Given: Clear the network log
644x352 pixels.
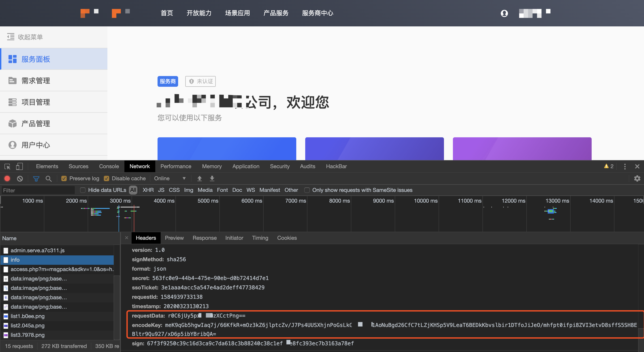Looking at the screenshot, I should coord(20,178).
